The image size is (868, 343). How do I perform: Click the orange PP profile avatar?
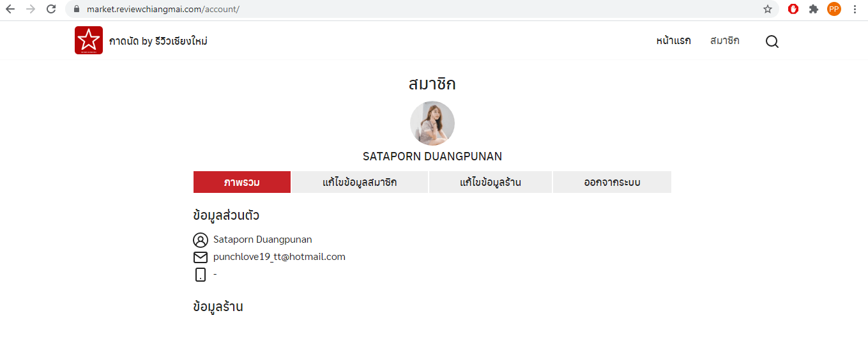coord(834,9)
